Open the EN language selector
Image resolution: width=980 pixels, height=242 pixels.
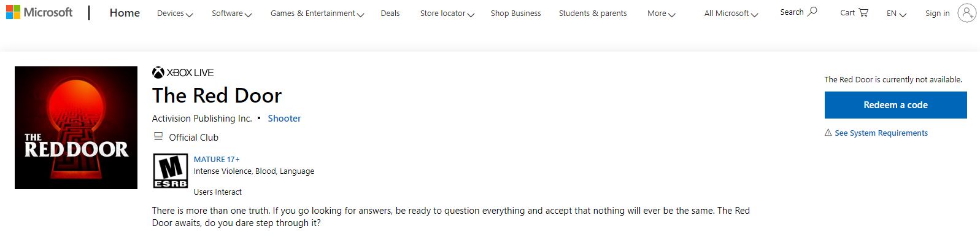pyautogui.click(x=897, y=13)
